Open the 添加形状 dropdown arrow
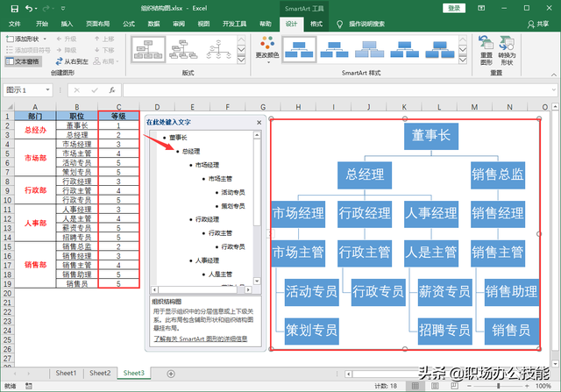The image size is (561, 392). 45,39
